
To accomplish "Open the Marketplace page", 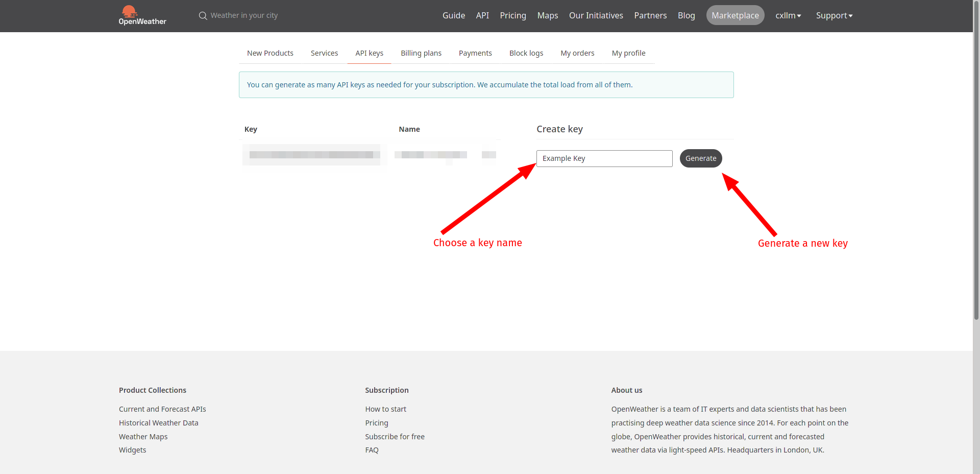I will [x=735, y=16].
